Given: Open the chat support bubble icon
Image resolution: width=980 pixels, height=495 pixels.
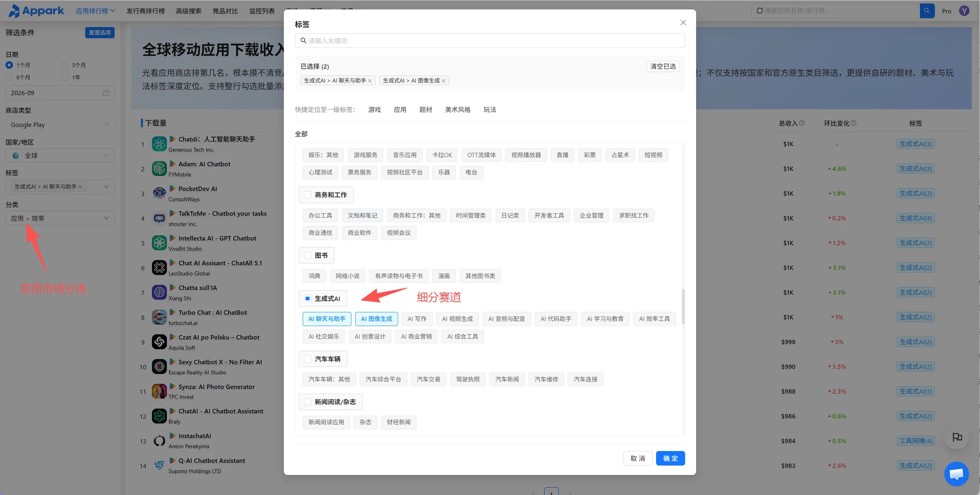Looking at the screenshot, I should click(x=956, y=474).
